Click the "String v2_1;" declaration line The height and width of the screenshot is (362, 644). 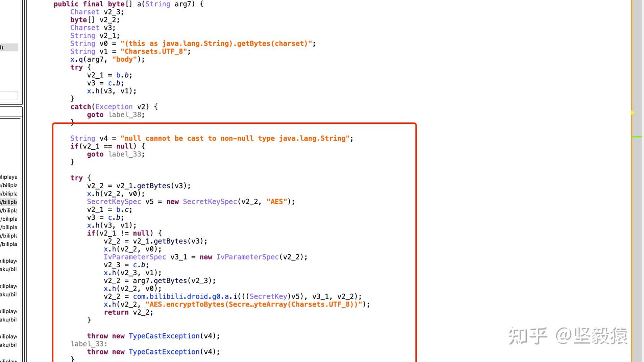[95, 36]
